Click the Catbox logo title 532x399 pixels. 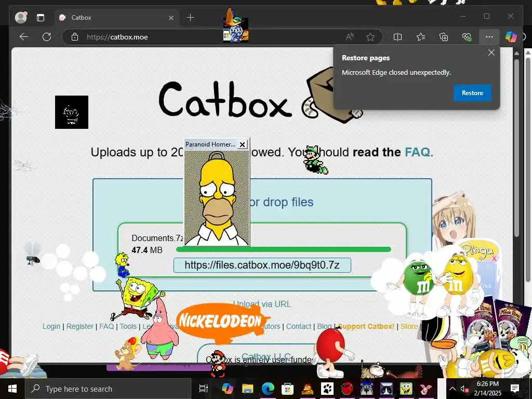[x=225, y=100]
